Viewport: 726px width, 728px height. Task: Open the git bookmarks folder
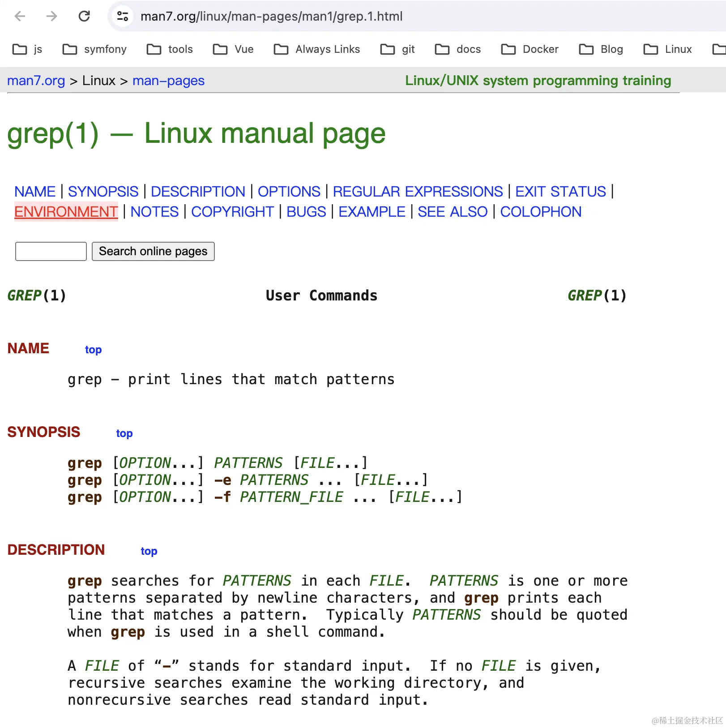(x=397, y=49)
